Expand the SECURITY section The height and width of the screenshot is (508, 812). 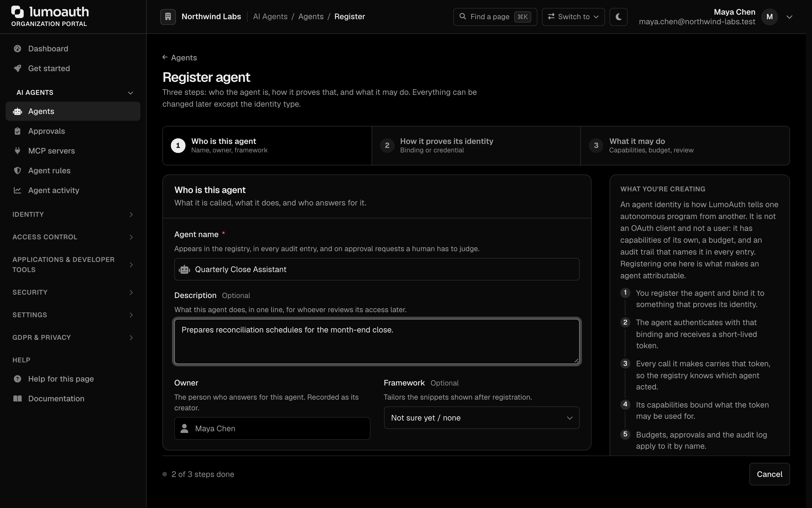[73, 293]
